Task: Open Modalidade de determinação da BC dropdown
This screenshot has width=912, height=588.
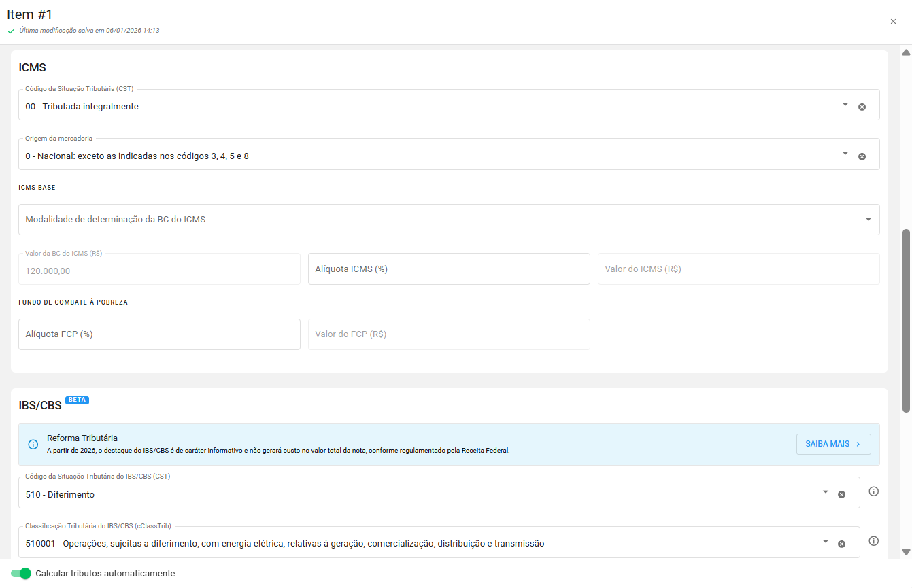Action: coord(868,220)
